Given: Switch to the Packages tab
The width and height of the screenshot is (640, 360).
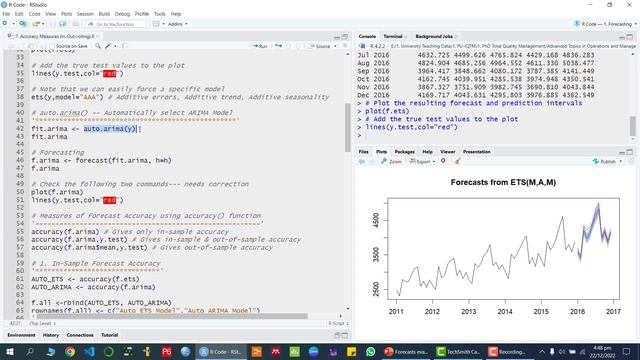Looking at the screenshot, I should pos(404,152).
